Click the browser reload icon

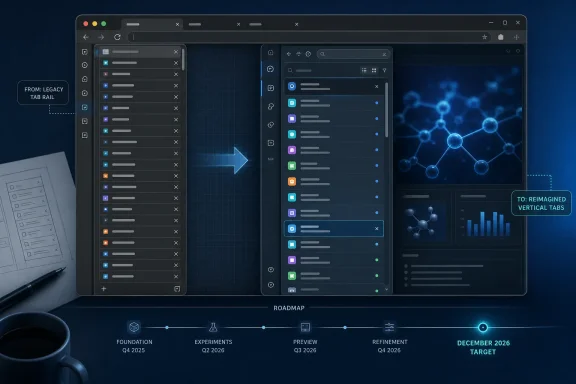point(117,37)
